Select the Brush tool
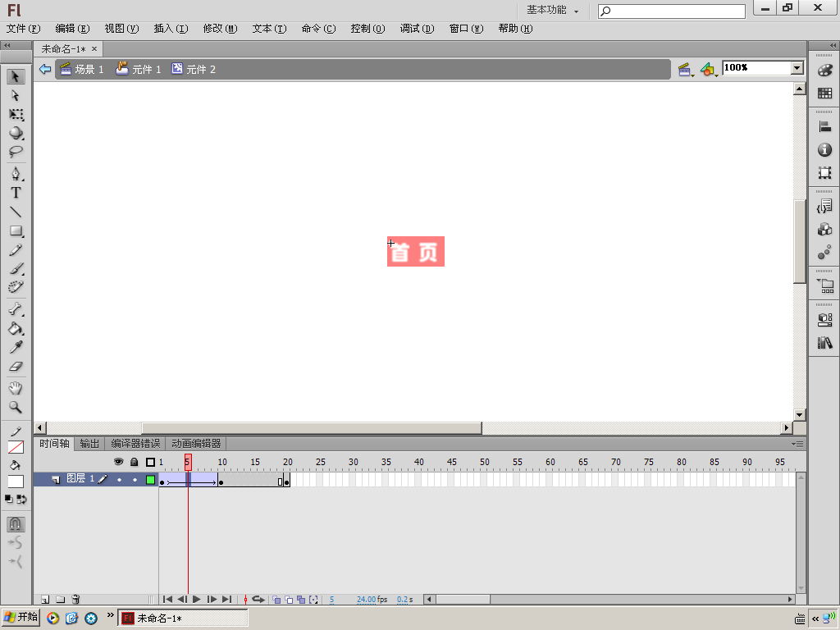840x630 pixels. tap(16, 268)
